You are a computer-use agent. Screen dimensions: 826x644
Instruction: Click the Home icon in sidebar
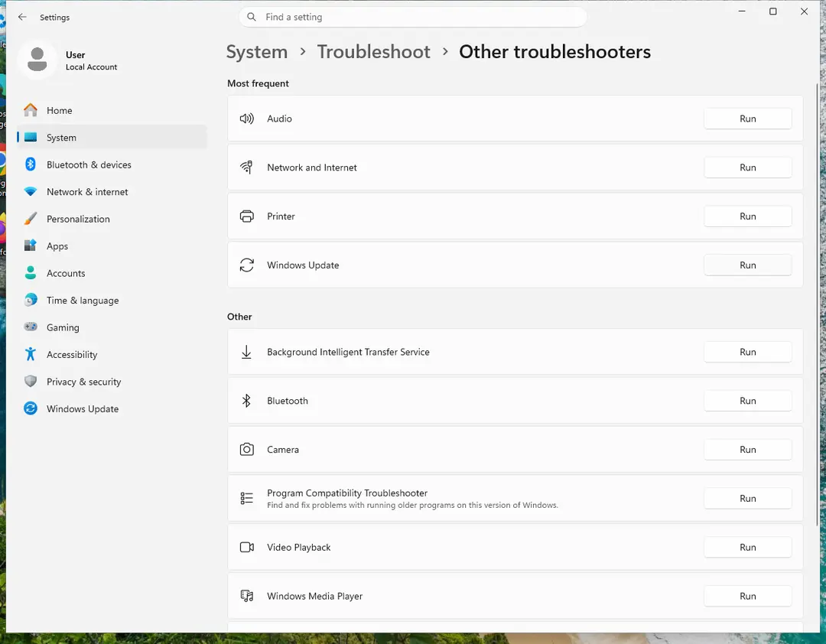point(31,110)
